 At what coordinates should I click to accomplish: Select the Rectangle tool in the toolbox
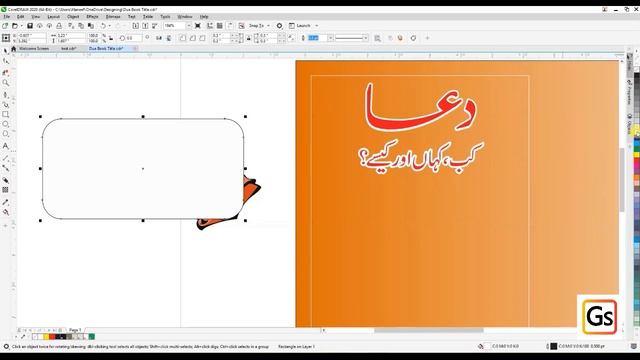point(6,115)
